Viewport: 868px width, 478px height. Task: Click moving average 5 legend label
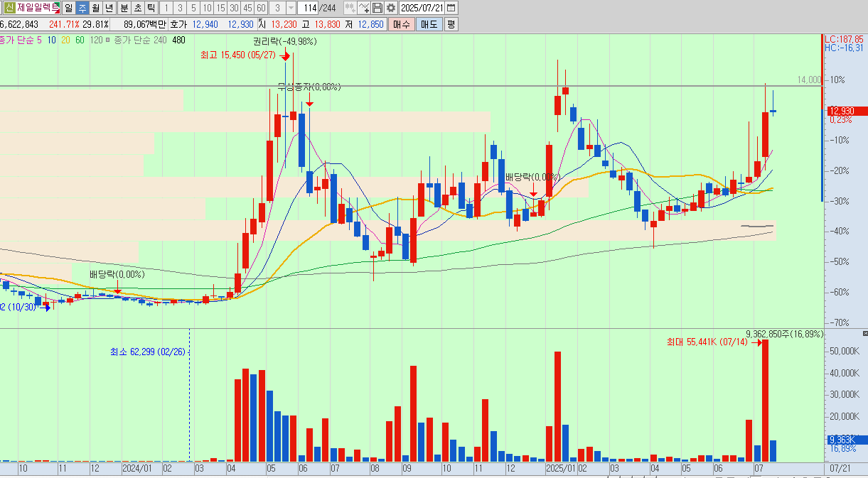pyautogui.click(x=39, y=40)
